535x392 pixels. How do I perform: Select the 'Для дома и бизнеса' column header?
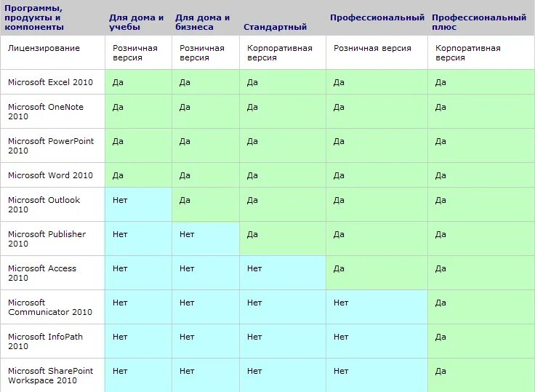click(203, 23)
